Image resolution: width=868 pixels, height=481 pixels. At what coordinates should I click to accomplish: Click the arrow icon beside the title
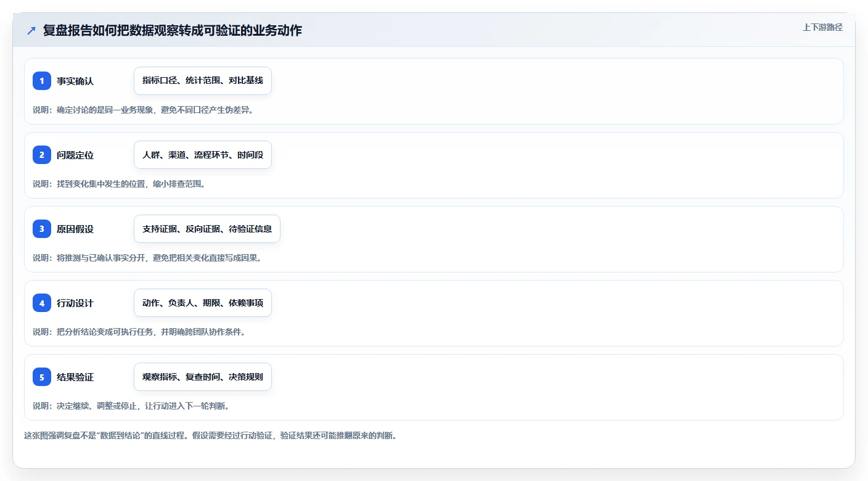coord(31,30)
